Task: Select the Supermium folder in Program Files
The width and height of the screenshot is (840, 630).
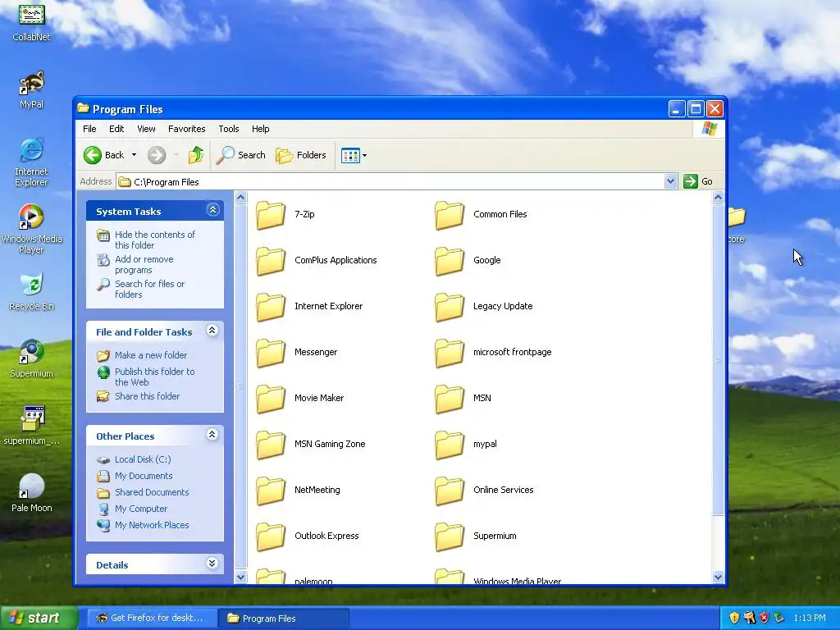Action: (x=450, y=536)
